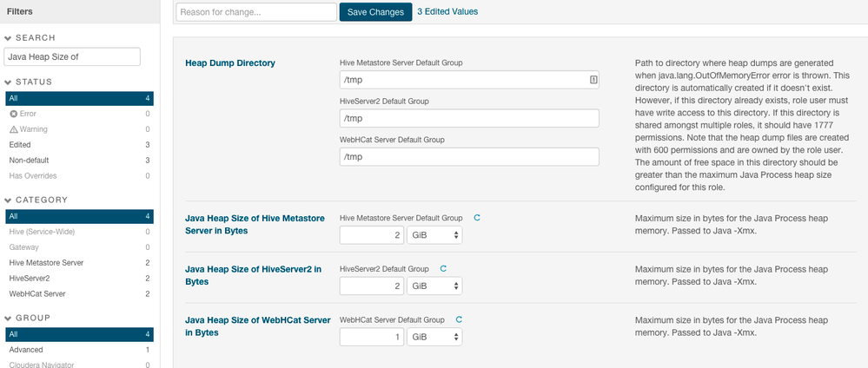Select WebHCat Server category filter
This screenshot has height=368, width=868.
37,294
